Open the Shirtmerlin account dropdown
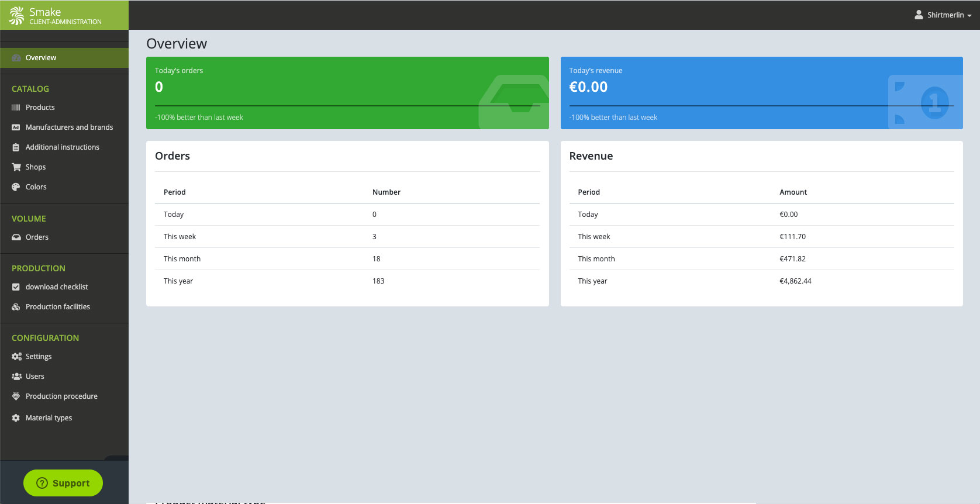 click(943, 15)
